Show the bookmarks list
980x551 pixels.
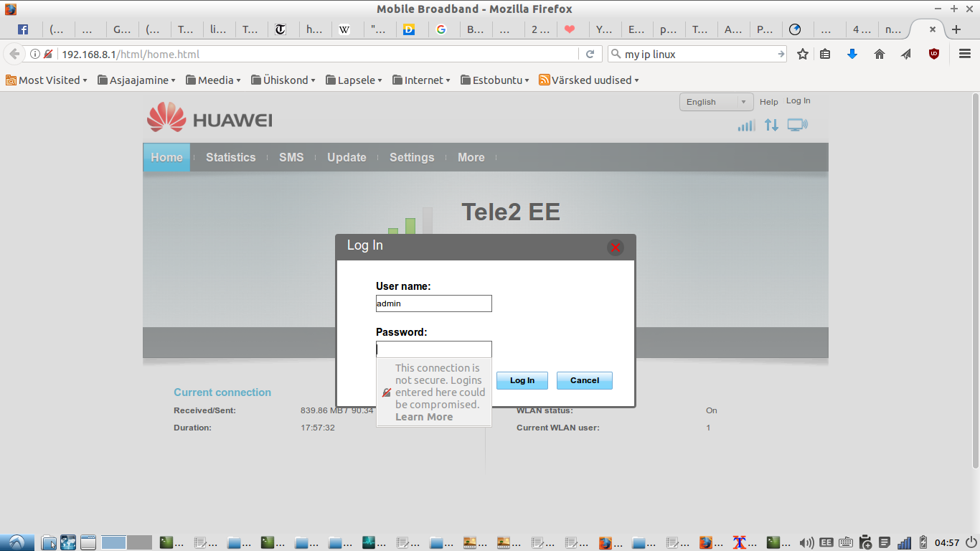click(x=825, y=54)
